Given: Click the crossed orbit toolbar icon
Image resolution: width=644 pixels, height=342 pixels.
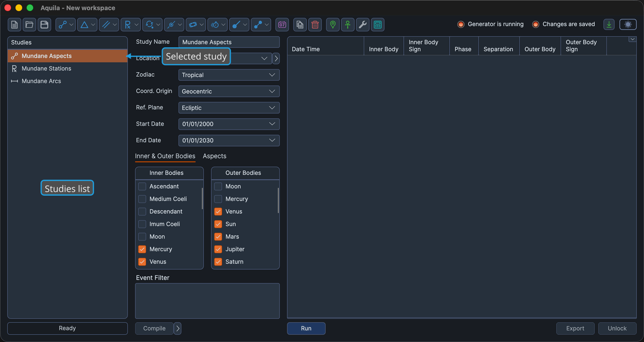Looking at the screenshot, I should tap(171, 25).
